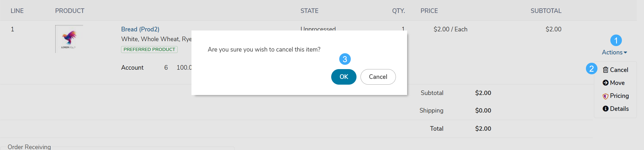The image size is (644, 150).
Task: Open the Bread (Prod2) product link
Action: click(140, 29)
